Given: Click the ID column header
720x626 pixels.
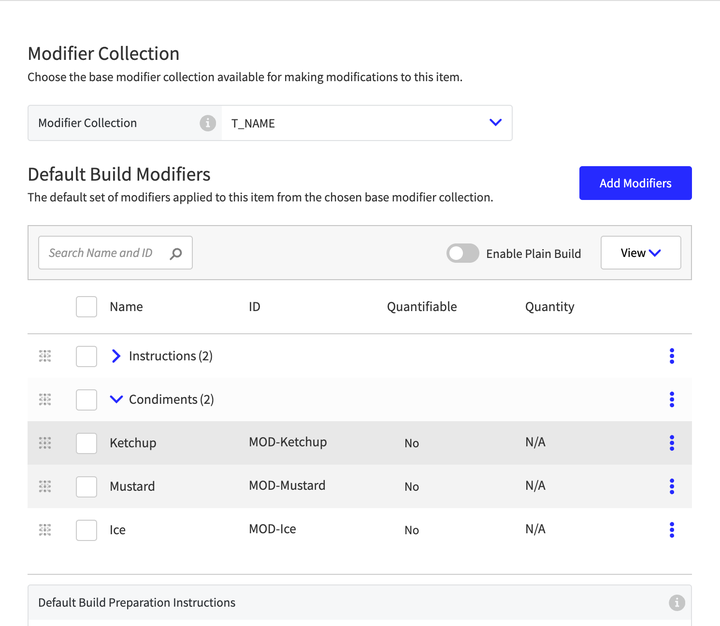Looking at the screenshot, I should point(254,307).
